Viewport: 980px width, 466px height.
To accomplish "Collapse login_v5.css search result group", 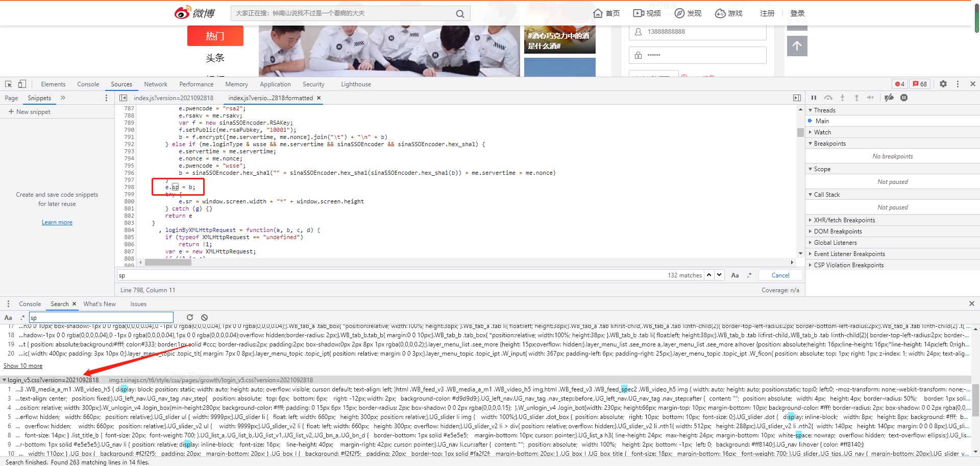I will (5, 380).
